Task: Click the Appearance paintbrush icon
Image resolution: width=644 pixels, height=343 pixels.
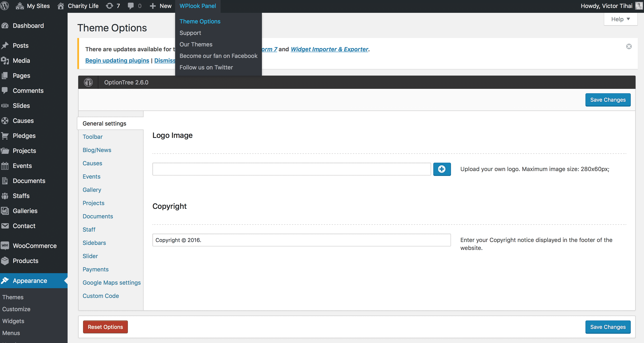Action: 5,280
